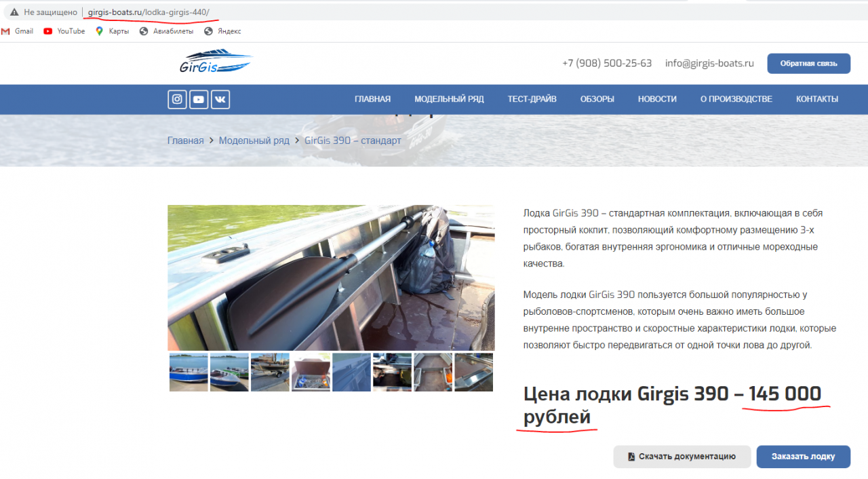Open МОДЕЛЬНЫЙ РЯД menu item
The height and width of the screenshot is (479, 868).
[x=449, y=99]
